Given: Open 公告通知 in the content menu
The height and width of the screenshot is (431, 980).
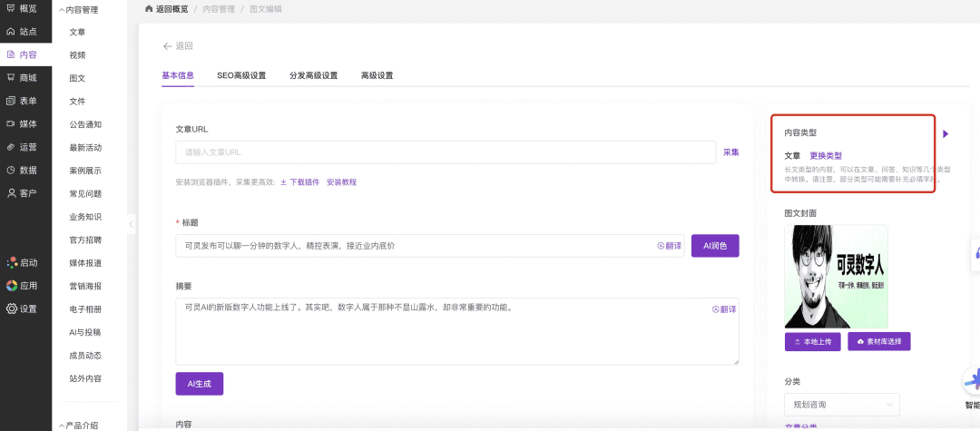Looking at the screenshot, I should point(85,124).
